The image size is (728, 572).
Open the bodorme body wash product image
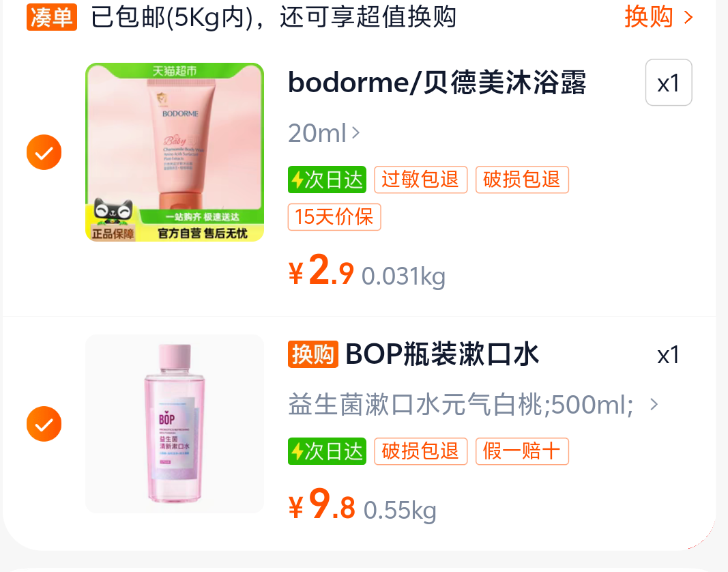click(x=175, y=152)
